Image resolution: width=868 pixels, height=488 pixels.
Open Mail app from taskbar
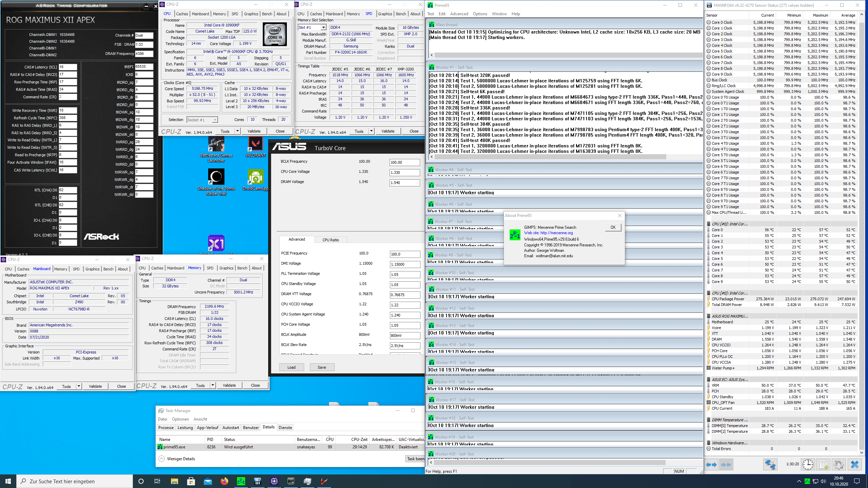[208, 481]
